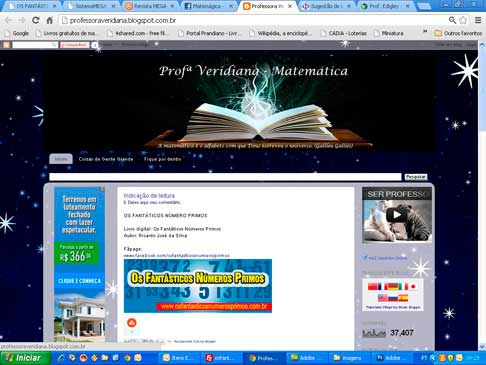This screenshot has width=486, height=365.
Task: Open 'Wikipédia, a enciclopé...' bookmark
Action: click(x=281, y=33)
